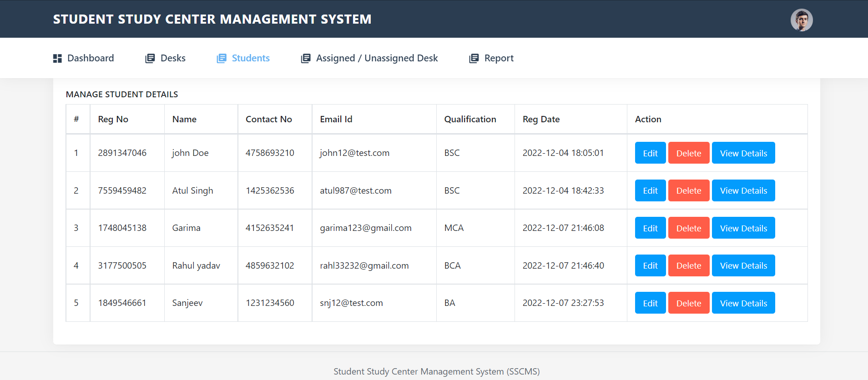Viewport: 868px width, 380px height.
Task: Edit Rahul yadav's entry
Action: 650,265
